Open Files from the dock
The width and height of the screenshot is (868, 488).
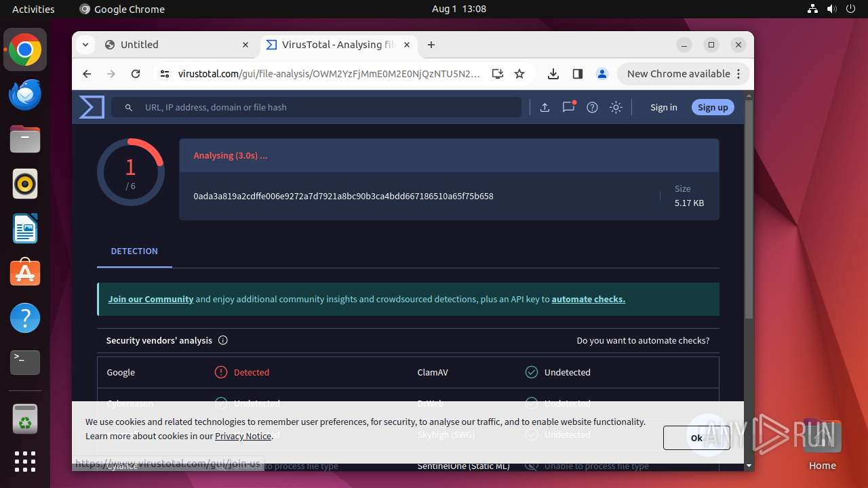click(25, 139)
